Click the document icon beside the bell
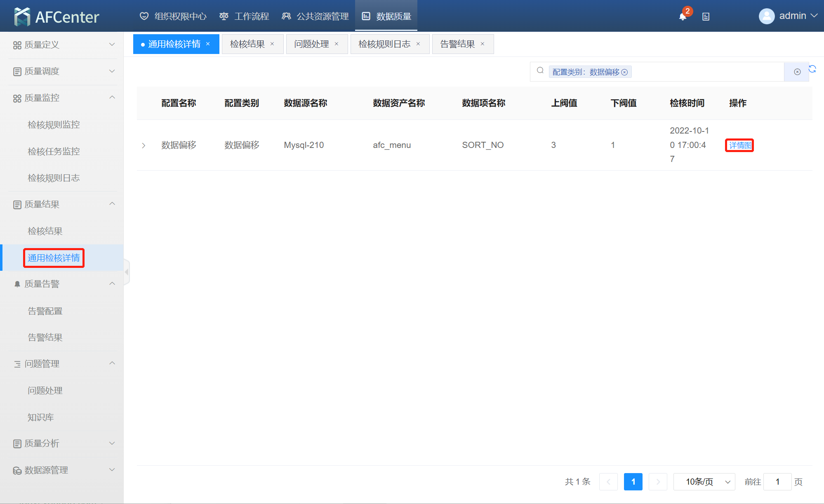824x504 pixels. pyautogui.click(x=706, y=17)
